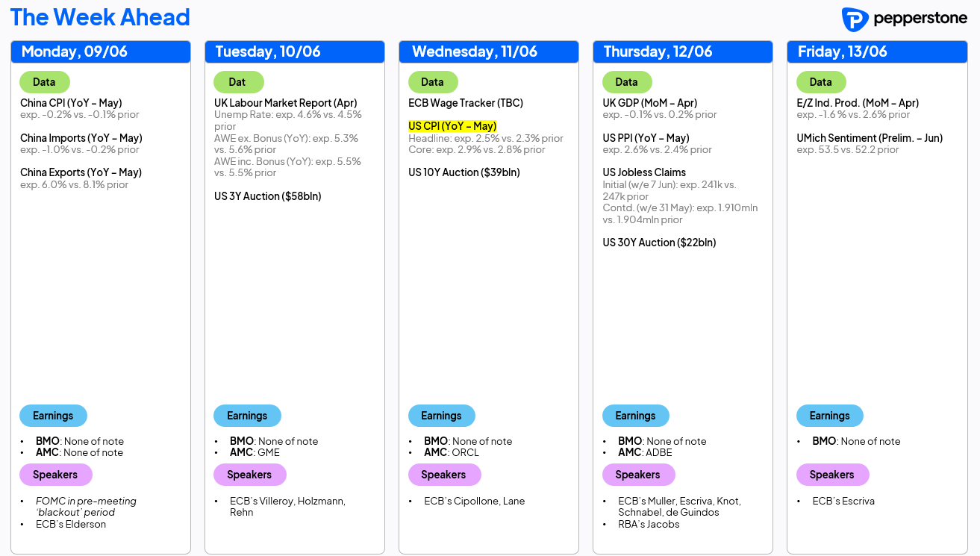Click the China CPI (YoY – May) entry
This screenshot has width=980, height=556.
[x=71, y=103]
